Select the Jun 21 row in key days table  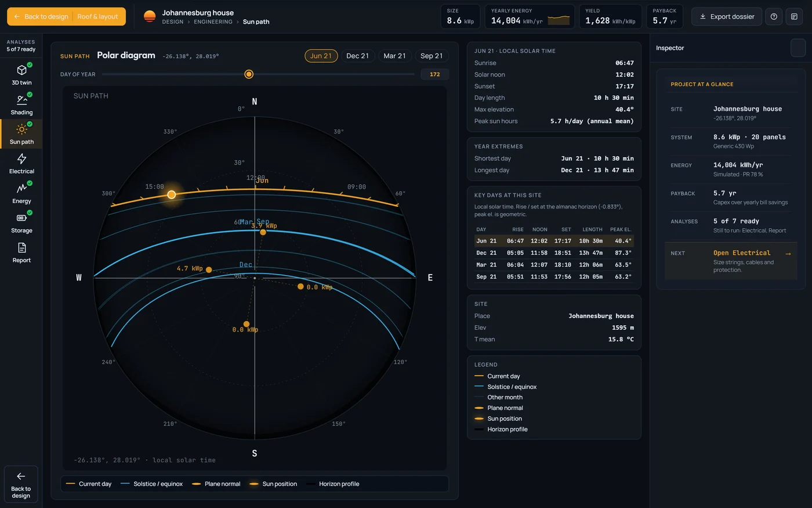click(x=554, y=241)
